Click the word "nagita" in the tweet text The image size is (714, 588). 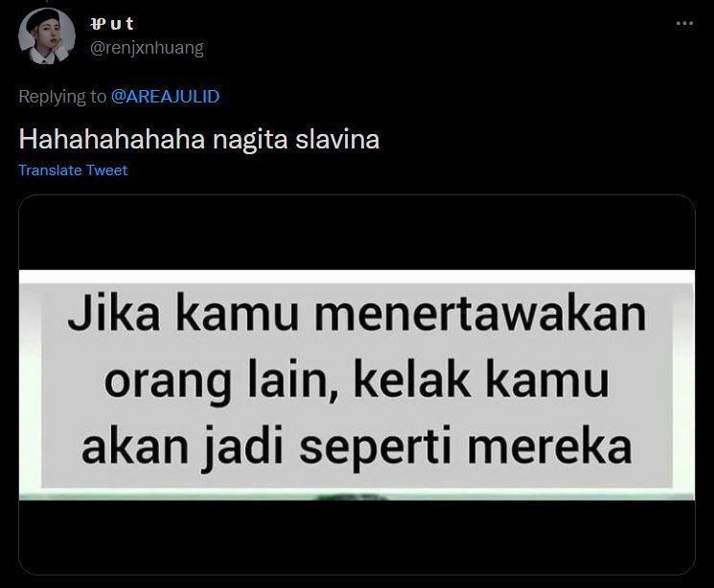point(250,140)
